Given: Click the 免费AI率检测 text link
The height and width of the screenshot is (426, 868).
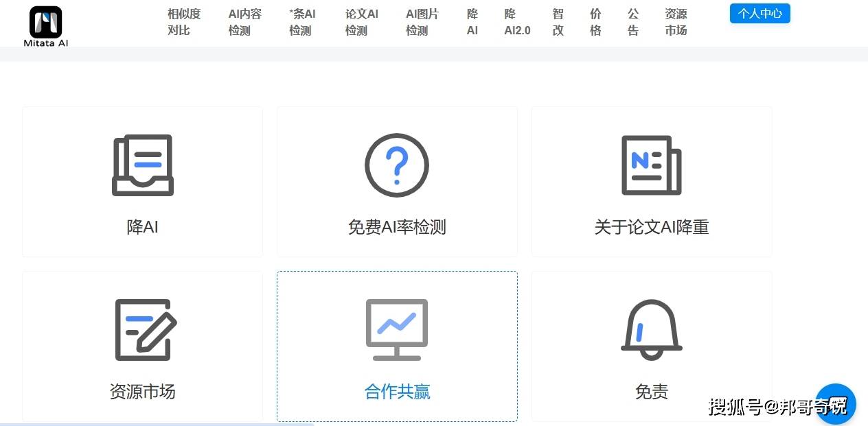Looking at the screenshot, I should tap(397, 227).
